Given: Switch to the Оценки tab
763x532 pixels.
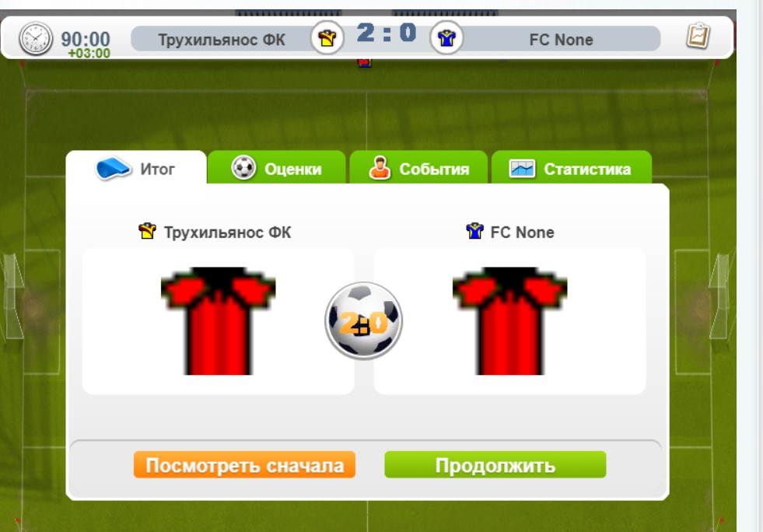Looking at the screenshot, I should (x=276, y=167).
